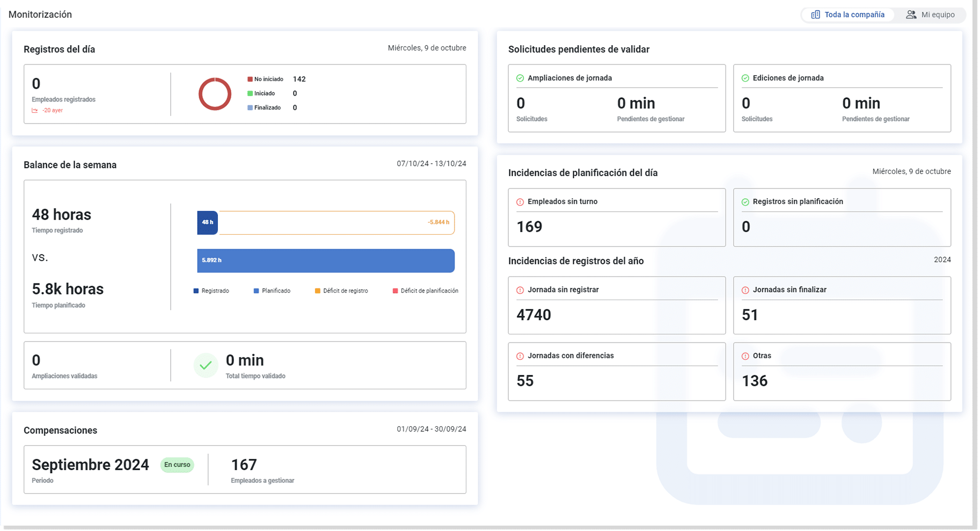980x531 pixels.
Task: Switch to the Toda la compañía view
Action: (x=847, y=15)
